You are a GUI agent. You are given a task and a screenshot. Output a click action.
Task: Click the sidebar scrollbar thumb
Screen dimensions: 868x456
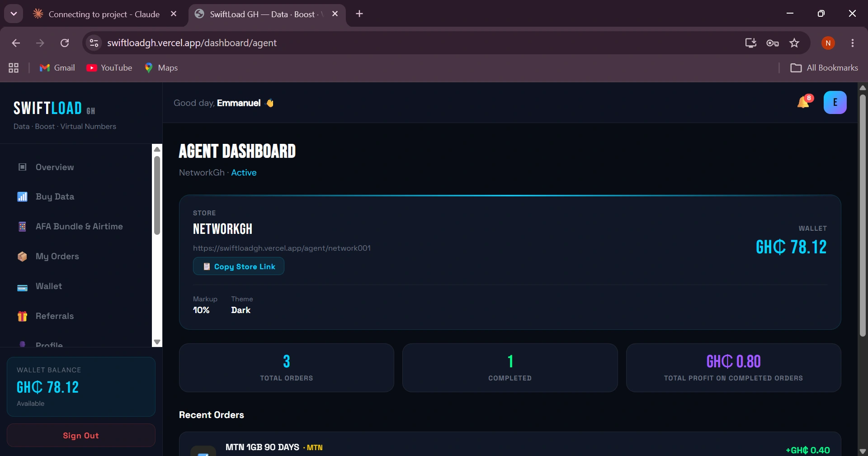[157, 195]
